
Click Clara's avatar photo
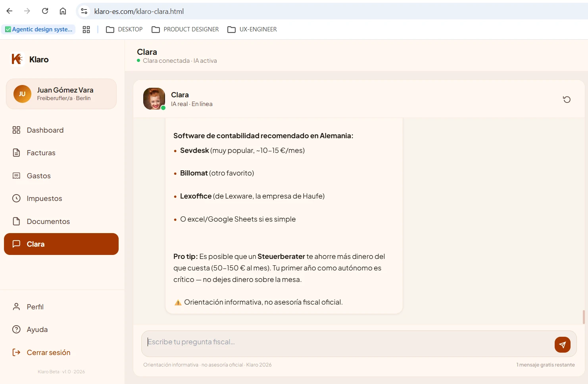pos(154,98)
